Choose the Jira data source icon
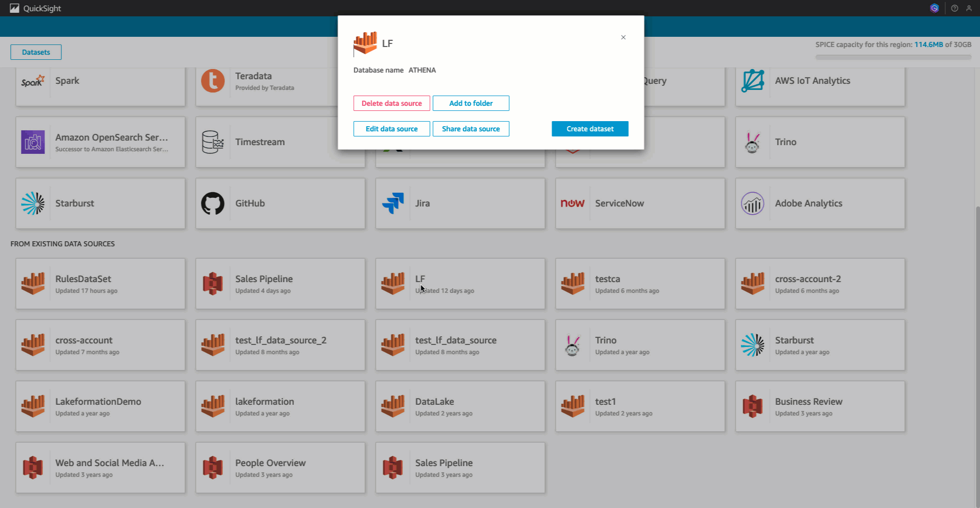The width and height of the screenshot is (980, 508). click(393, 203)
